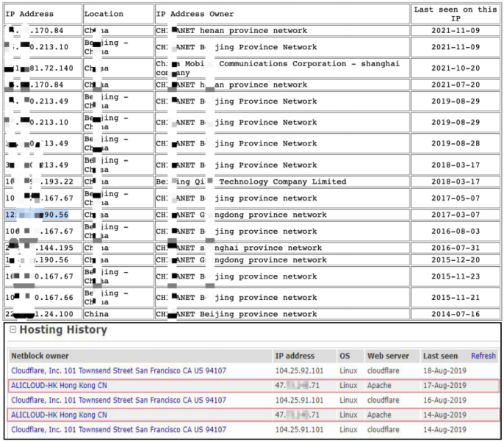Open Cloudflare netblock owner link dated 18-Aug-2019

(118, 370)
